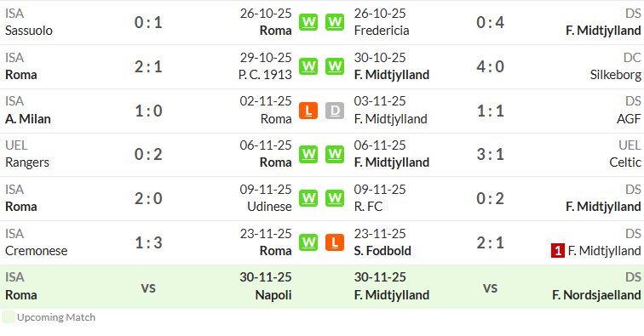Open the Celtic team link
644x336 pixels.
[x=625, y=162]
